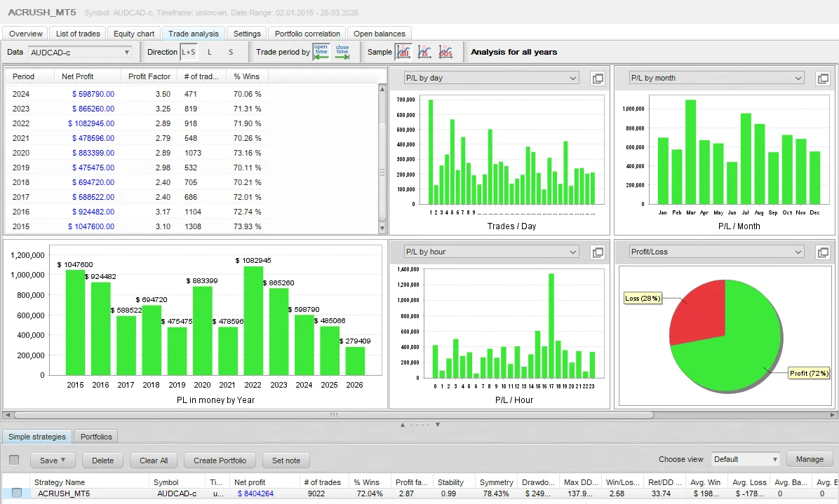Enable Long-only direction filter L
This screenshot has width=839, height=504.
(x=209, y=52)
